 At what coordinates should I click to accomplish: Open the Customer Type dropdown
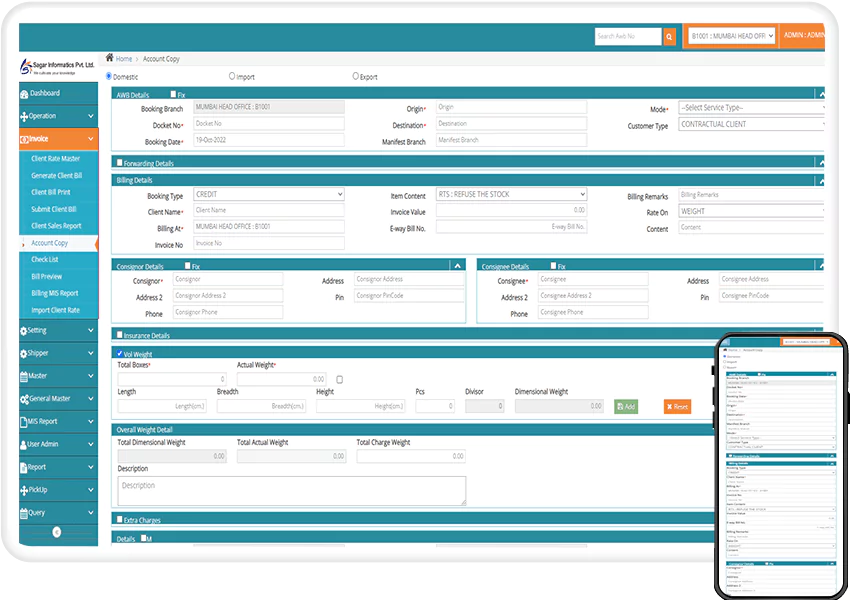click(x=751, y=124)
